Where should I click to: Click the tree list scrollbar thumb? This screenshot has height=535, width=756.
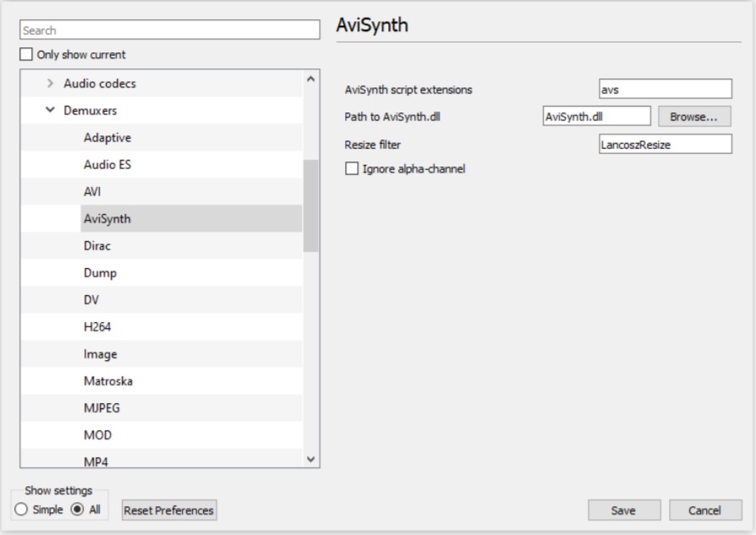310,206
